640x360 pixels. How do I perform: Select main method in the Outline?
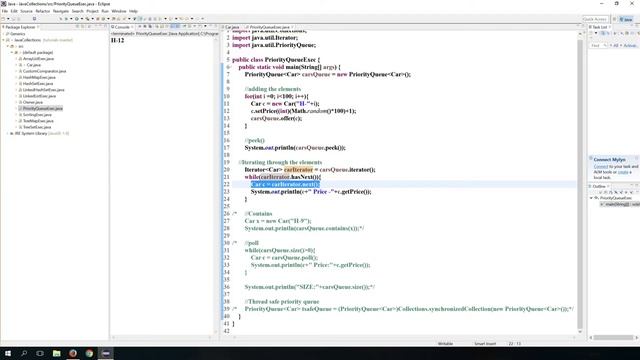click(x=620, y=204)
